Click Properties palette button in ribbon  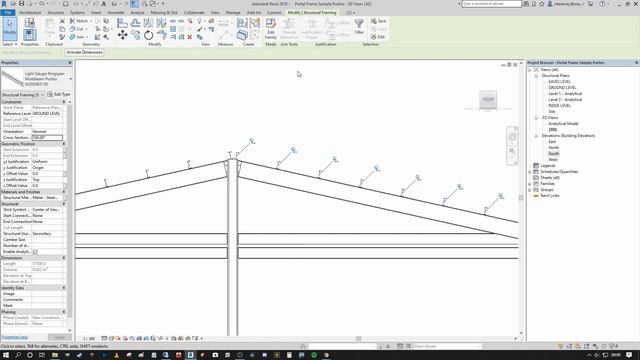tap(29, 35)
